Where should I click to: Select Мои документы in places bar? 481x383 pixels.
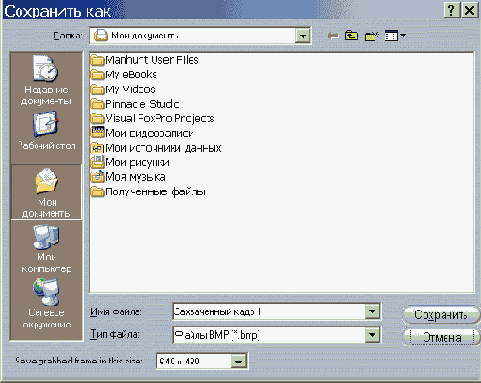(46, 192)
